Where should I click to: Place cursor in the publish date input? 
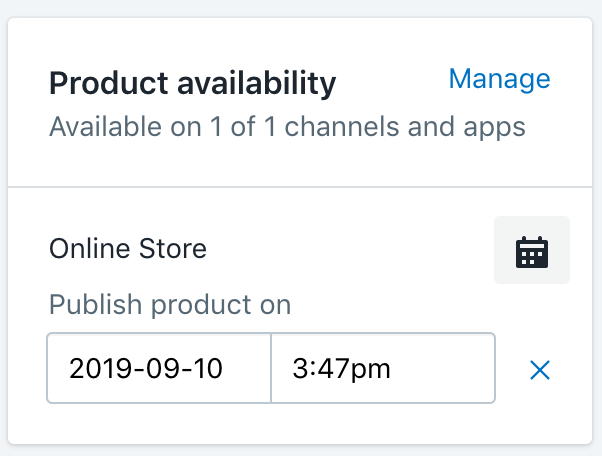159,369
